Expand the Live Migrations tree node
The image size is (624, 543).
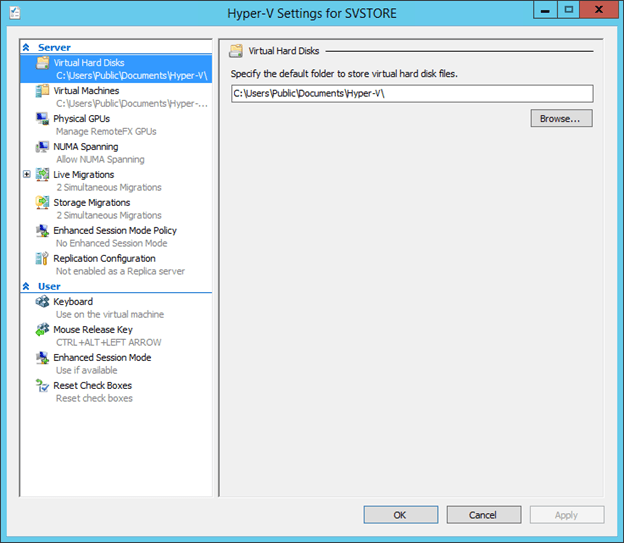27,175
